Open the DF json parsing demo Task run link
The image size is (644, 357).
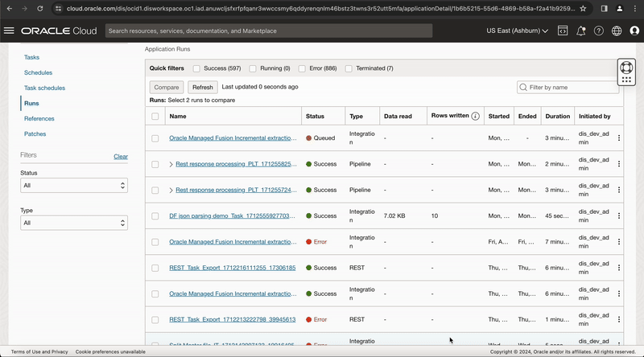(x=232, y=215)
